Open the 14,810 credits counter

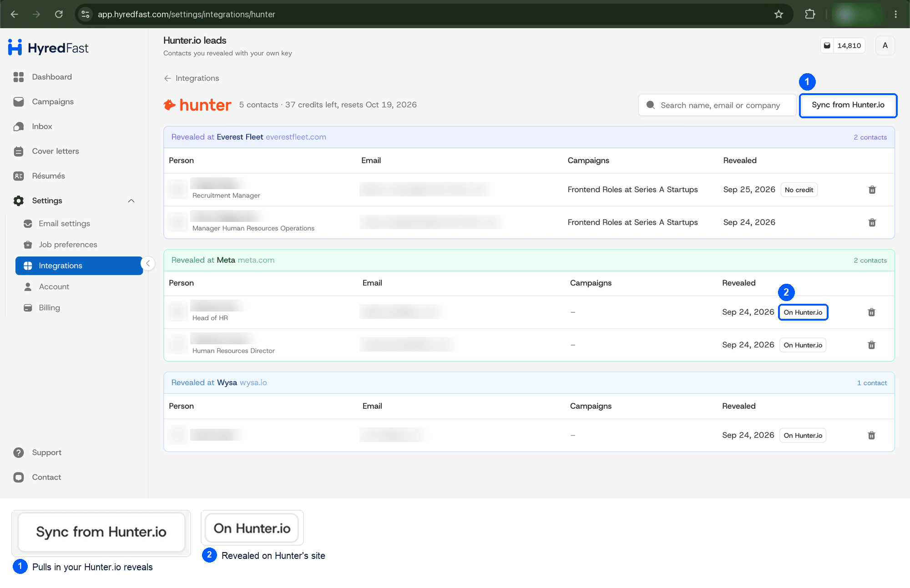click(843, 45)
